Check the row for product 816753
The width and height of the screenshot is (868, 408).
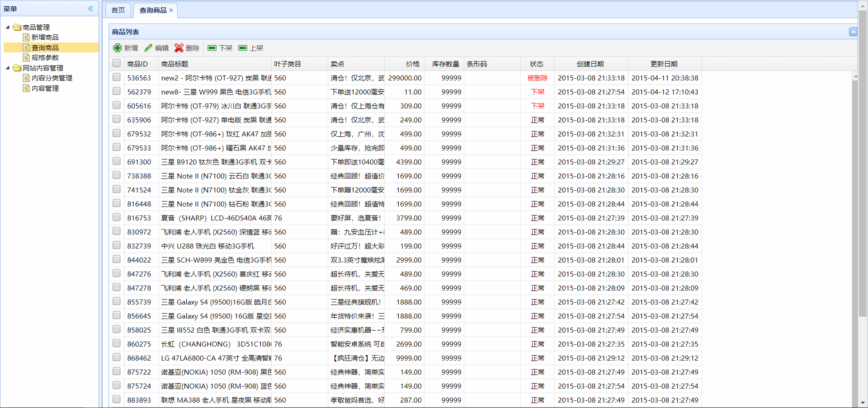[117, 217]
